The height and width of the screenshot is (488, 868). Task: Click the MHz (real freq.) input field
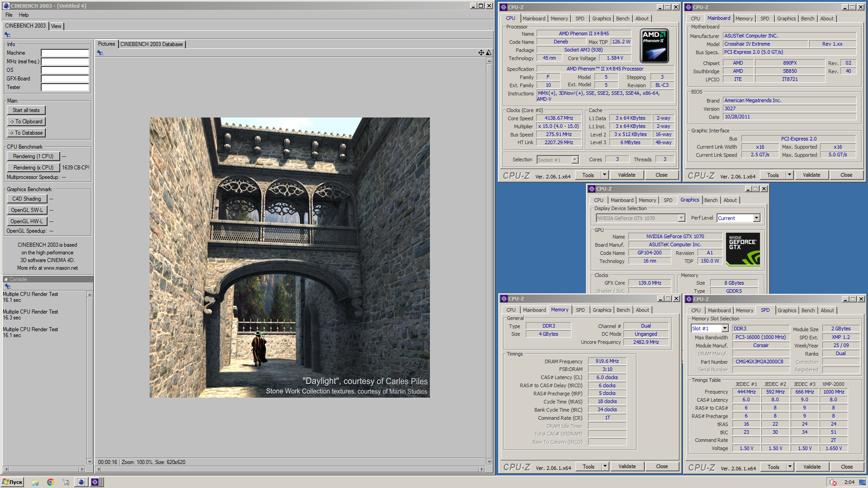click(x=65, y=61)
